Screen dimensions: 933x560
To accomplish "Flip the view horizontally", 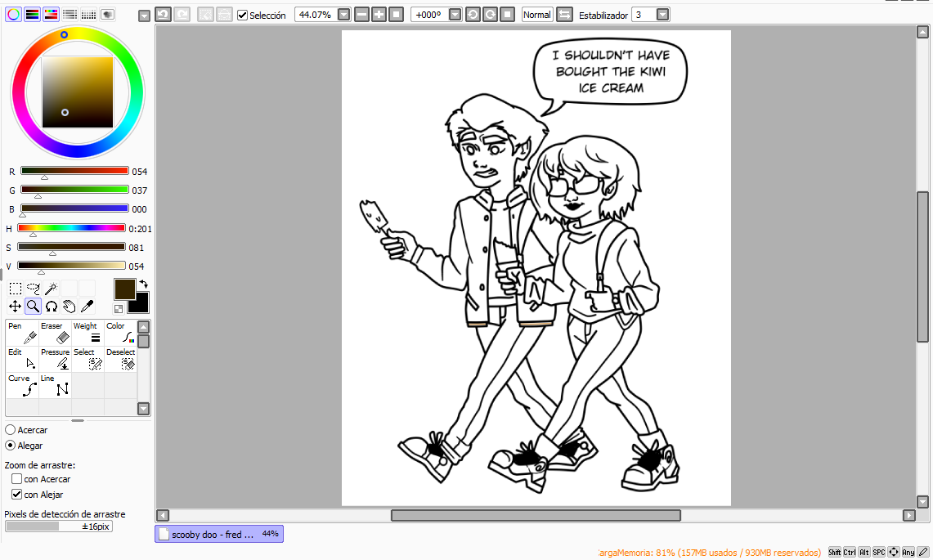I will pos(564,14).
